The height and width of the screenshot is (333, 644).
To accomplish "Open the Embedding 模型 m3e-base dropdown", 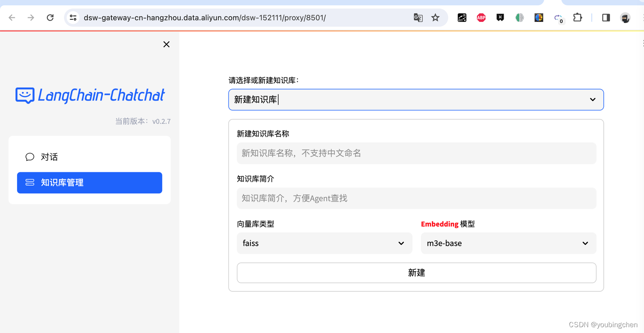I will coord(508,243).
